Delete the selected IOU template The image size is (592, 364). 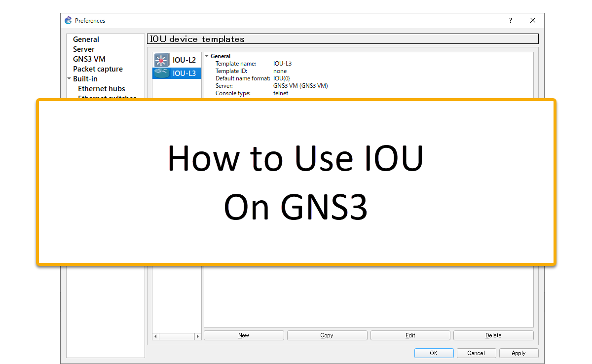(x=493, y=335)
